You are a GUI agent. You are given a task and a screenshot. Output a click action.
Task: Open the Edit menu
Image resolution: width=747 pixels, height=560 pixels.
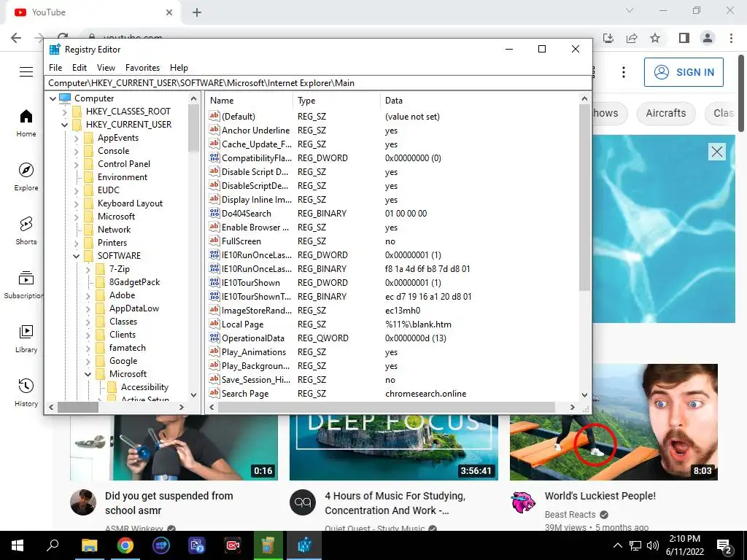[79, 68]
